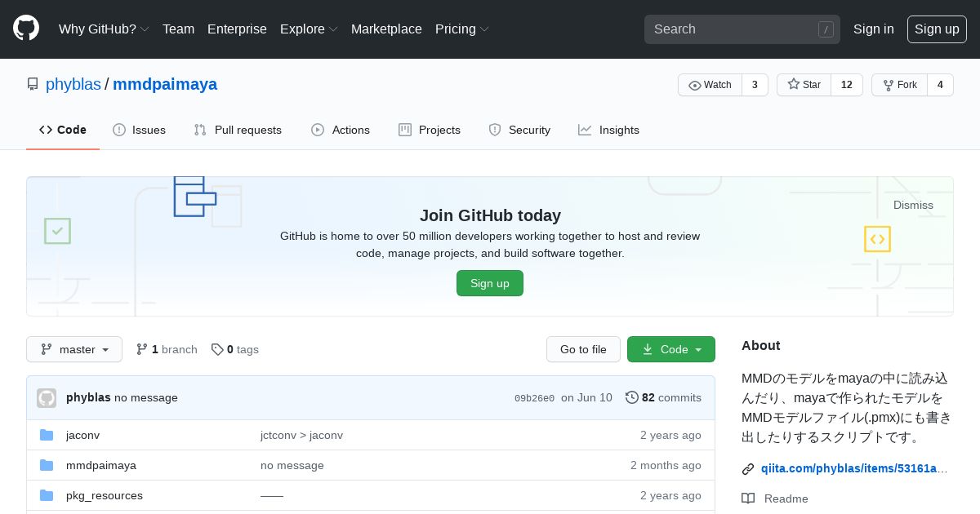Open the phyblas owner link
The image size is (980, 514).
73,84
